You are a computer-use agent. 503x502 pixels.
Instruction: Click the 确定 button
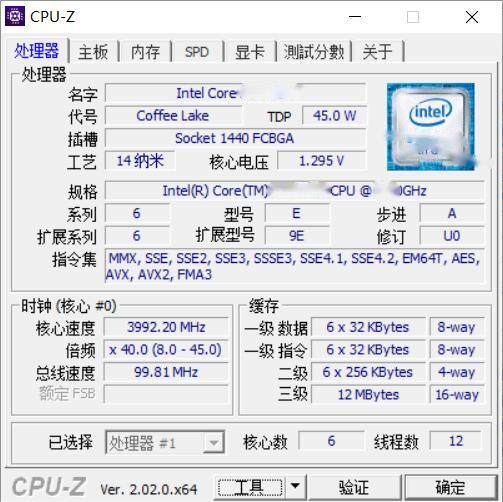450,487
